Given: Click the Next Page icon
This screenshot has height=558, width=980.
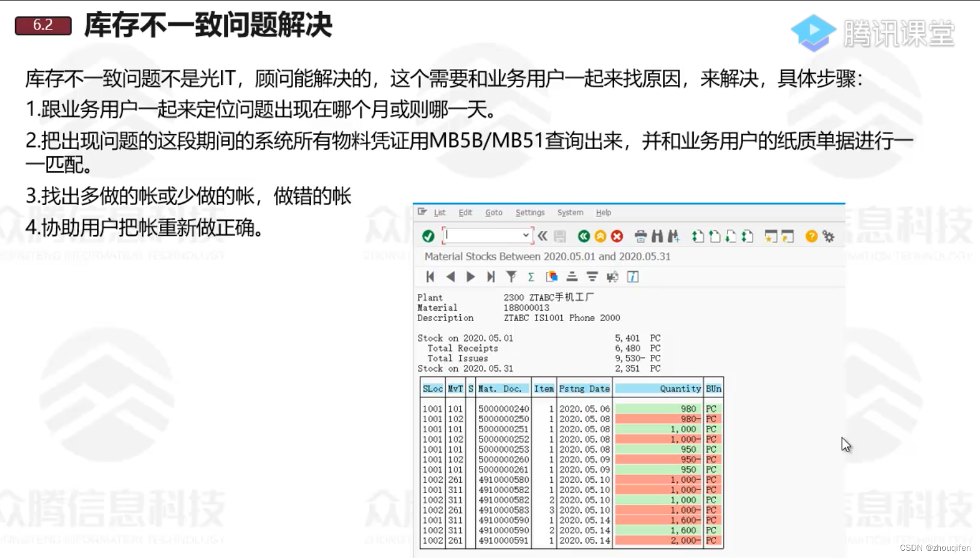Looking at the screenshot, I should (x=731, y=236).
